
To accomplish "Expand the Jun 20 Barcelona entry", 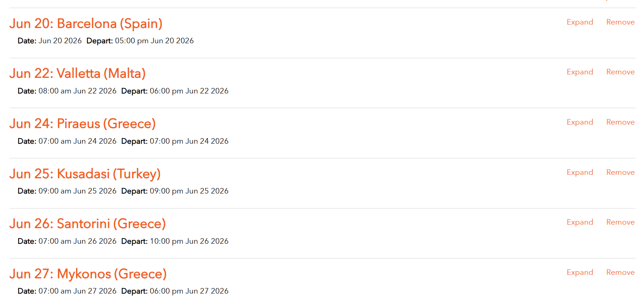I will point(580,22).
